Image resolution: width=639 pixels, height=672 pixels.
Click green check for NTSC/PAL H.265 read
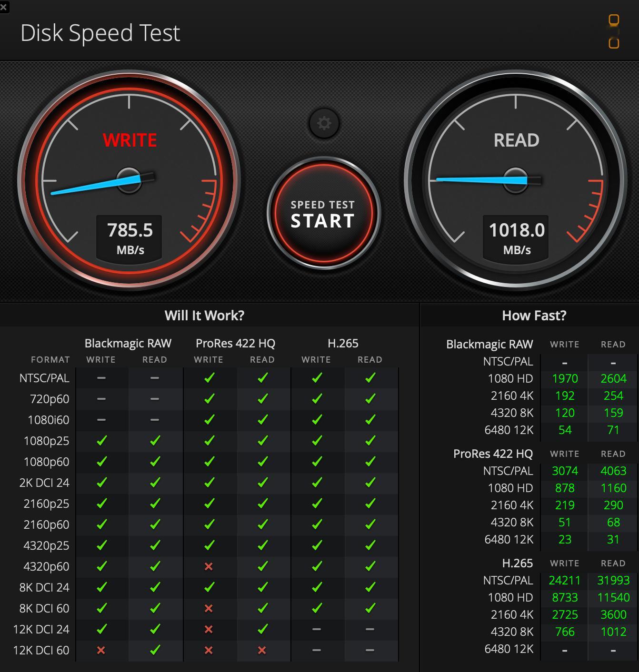point(370,378)
